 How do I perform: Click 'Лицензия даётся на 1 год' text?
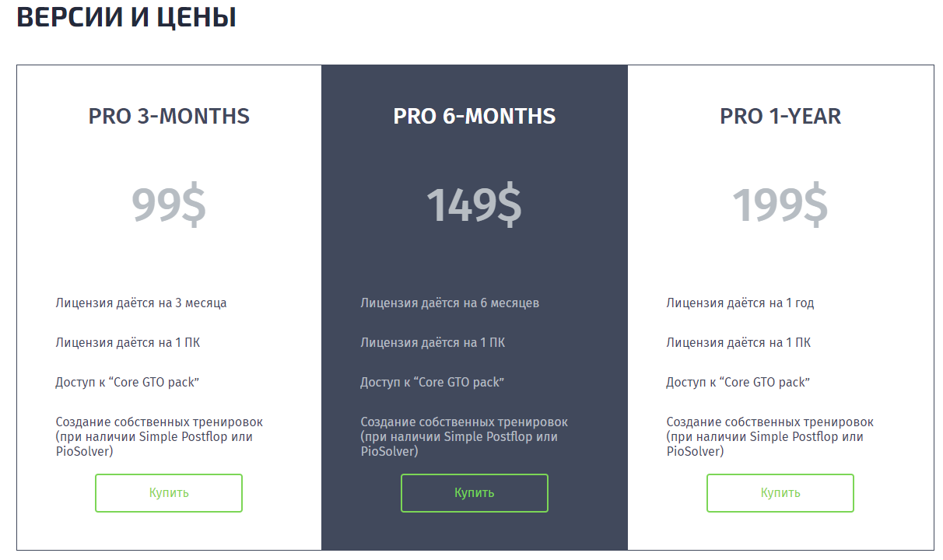pos(740,303)
